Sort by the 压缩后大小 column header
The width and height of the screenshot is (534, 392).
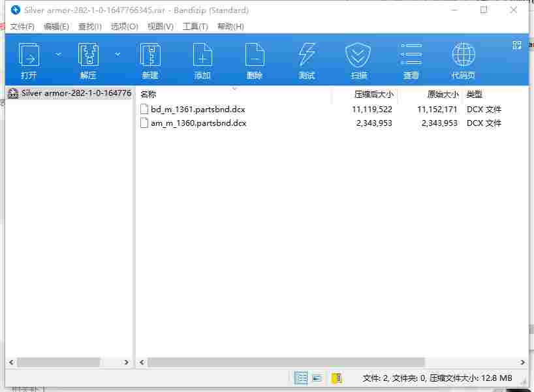(x=364, y=95)
